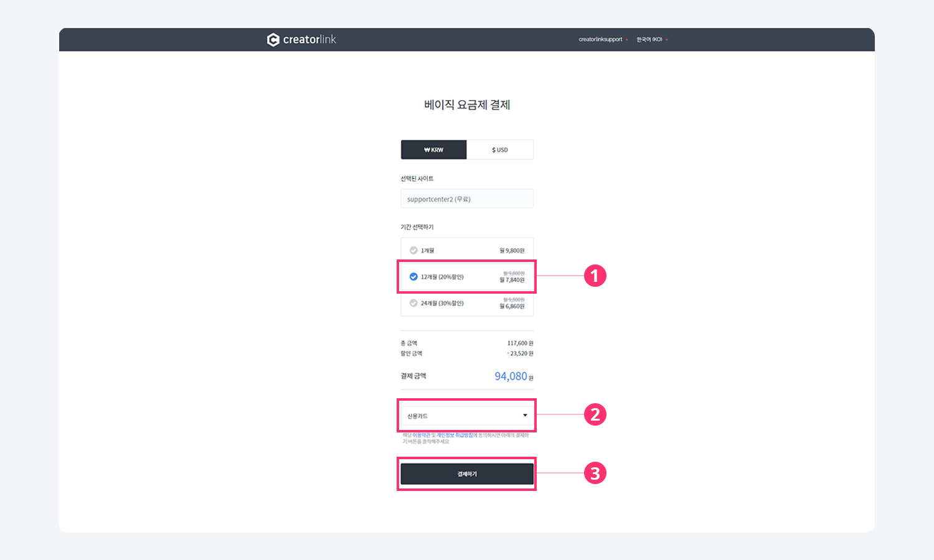This screenshot has width=934, height=560.
Task: Click the 94,080 payment amount
Action: point(511,376)
